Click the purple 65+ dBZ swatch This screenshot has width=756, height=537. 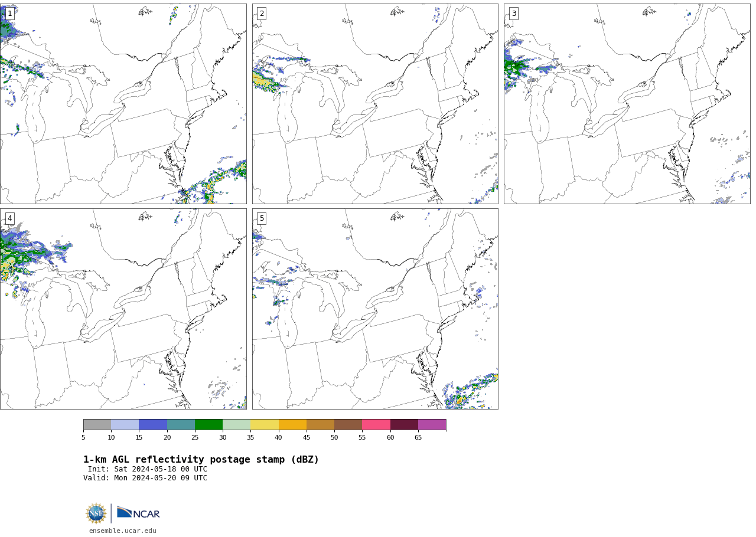[432, 425]
